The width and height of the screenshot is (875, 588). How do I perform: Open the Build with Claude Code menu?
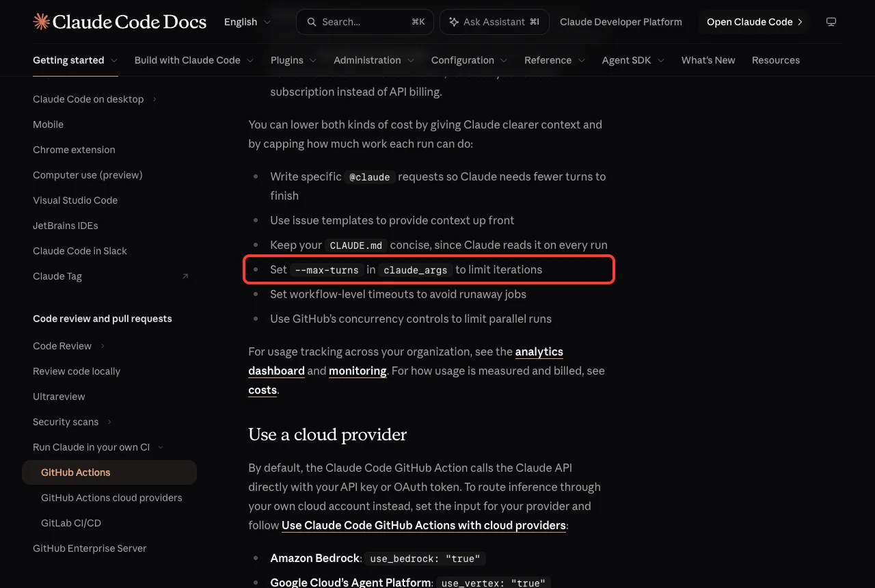194,60
